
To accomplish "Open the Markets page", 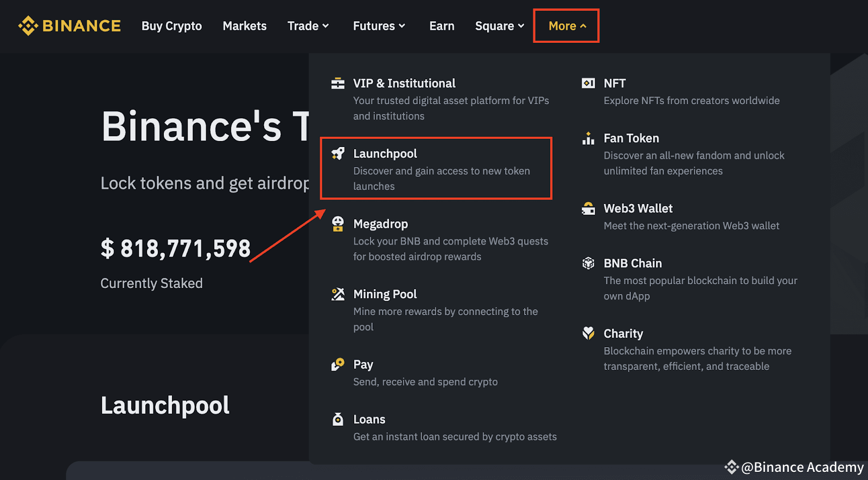I will 245,26.
